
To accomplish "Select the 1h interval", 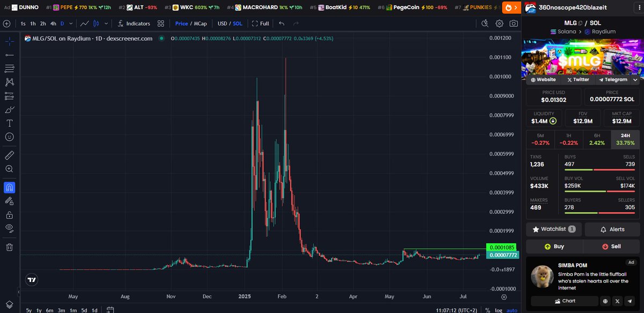I will 33,24.
